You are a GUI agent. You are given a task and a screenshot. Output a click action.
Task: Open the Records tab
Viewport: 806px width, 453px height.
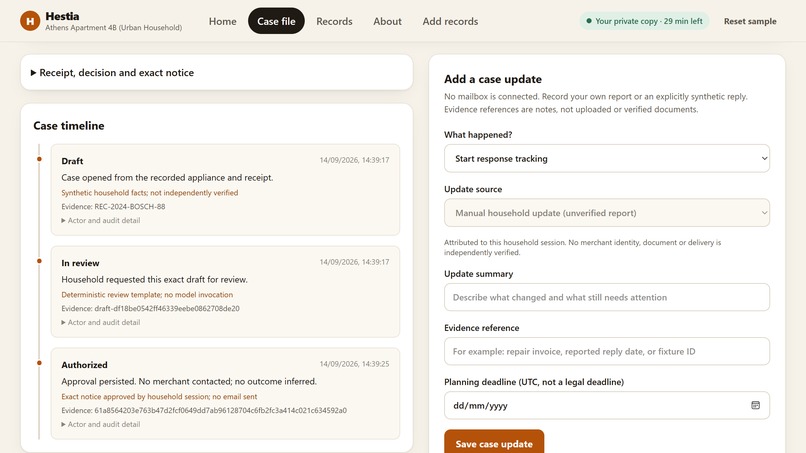(334, 21)
